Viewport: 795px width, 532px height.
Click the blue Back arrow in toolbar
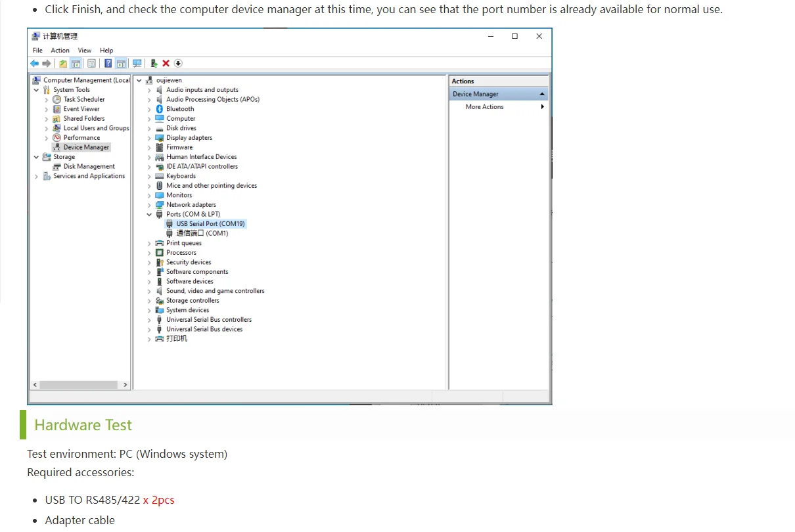tap(34, 64)
